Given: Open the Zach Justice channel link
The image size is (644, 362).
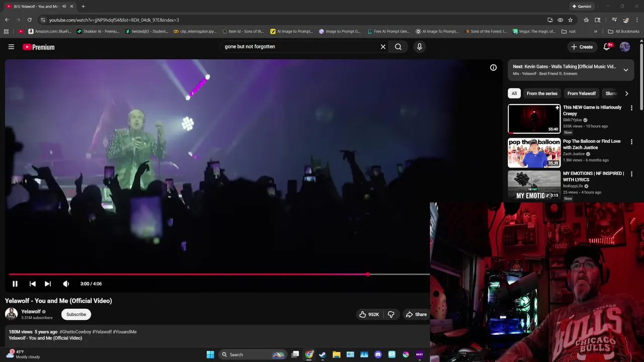Looking at the screenshot, I should pos(574,154).
